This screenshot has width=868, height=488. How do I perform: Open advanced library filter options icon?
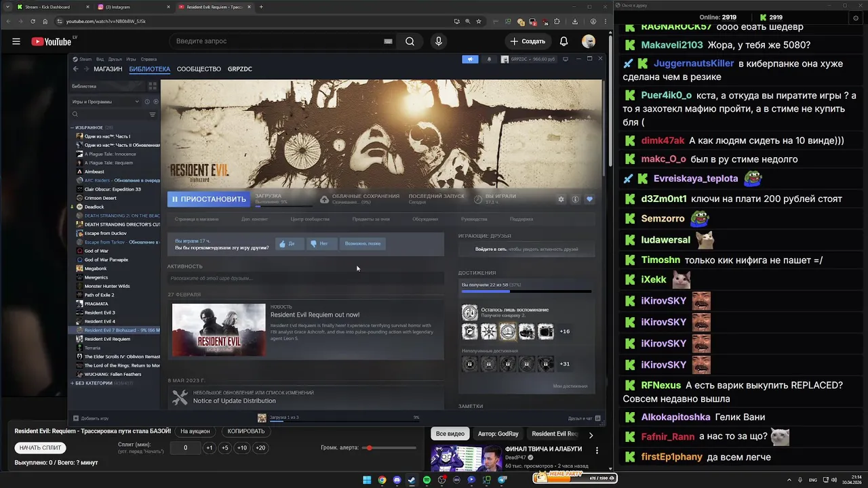point(153,115)
